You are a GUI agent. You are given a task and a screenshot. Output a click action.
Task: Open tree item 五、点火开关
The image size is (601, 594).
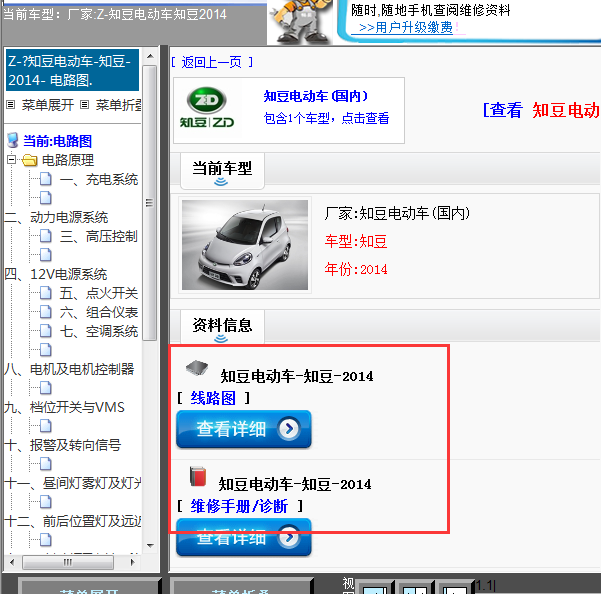click(99, 294)
